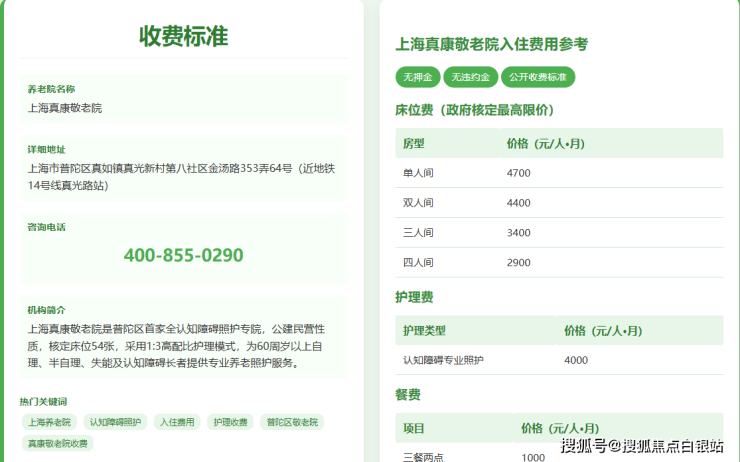Select the 入住费用 keyword tag
The image size is (740, 462).
pos(177,422)
